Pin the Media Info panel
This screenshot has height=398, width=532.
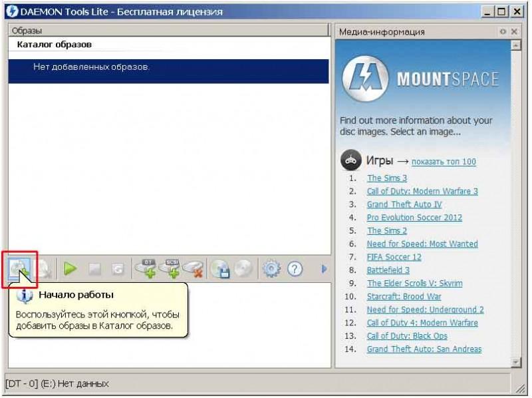point(503,31)
